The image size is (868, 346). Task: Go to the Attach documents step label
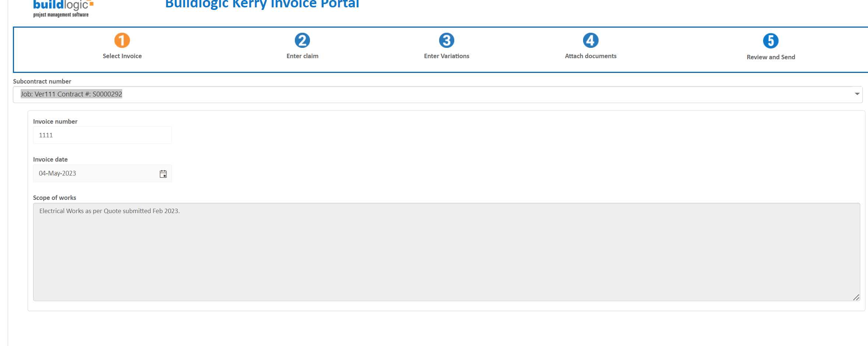591,56
